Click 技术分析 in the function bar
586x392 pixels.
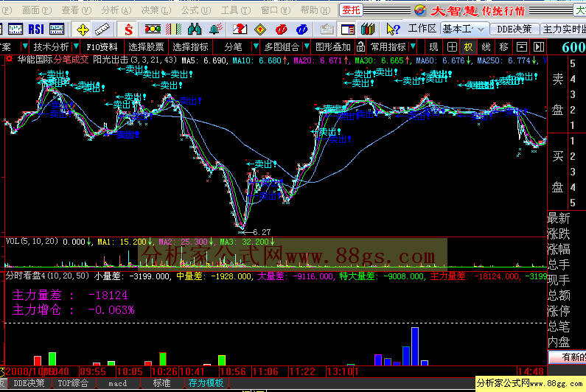(51, 46)
